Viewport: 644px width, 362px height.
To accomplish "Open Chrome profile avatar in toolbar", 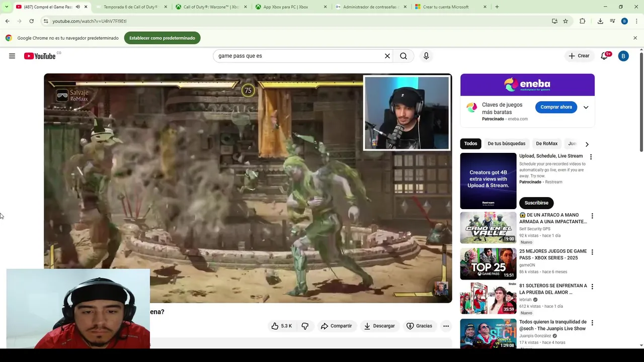I will pyautogui.click(x=624, y=21).
